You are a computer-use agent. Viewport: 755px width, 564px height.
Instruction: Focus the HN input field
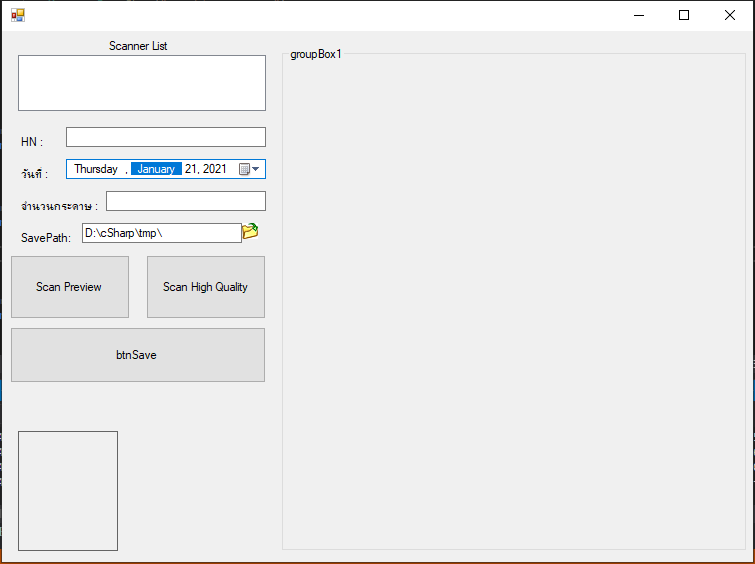(166, 137)
